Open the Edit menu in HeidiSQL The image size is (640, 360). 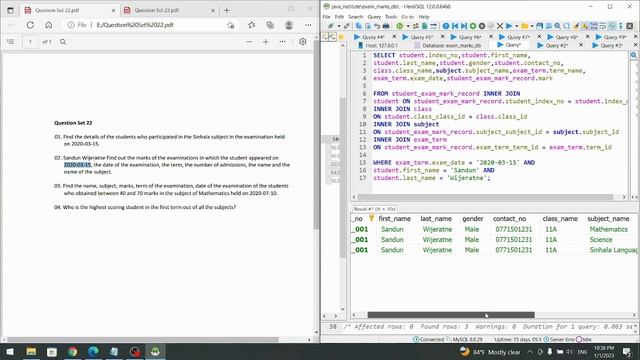[x=339, y=17]
